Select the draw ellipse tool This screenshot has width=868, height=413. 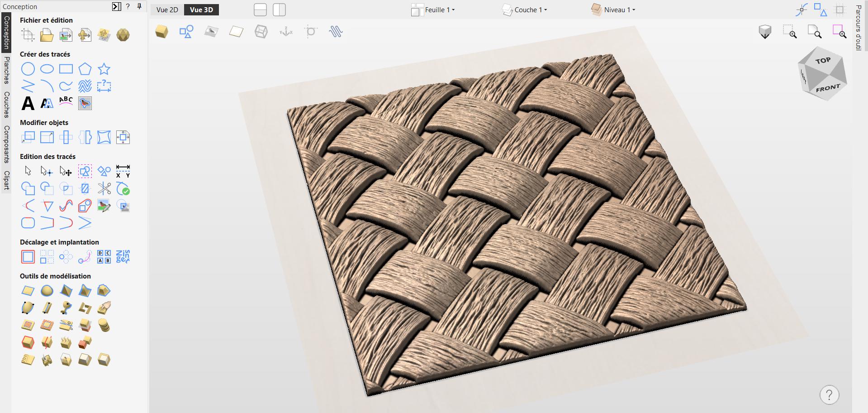pyautogui.click(x=47, y=69)
